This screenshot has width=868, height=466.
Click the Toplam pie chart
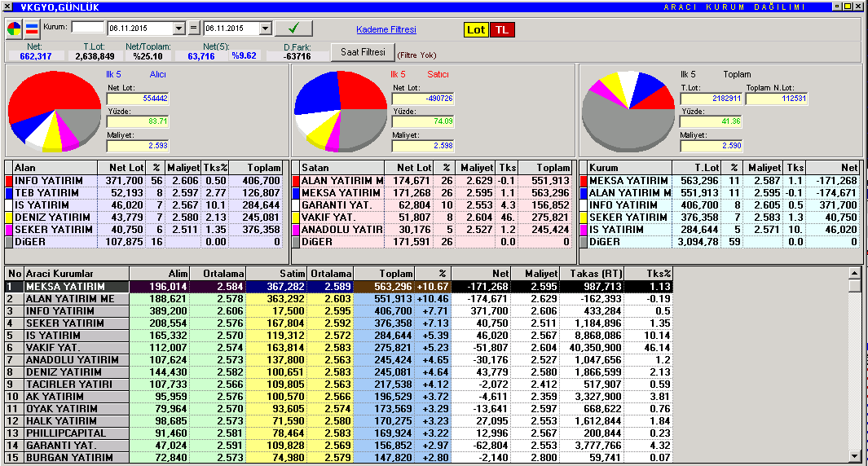(628, 111)
